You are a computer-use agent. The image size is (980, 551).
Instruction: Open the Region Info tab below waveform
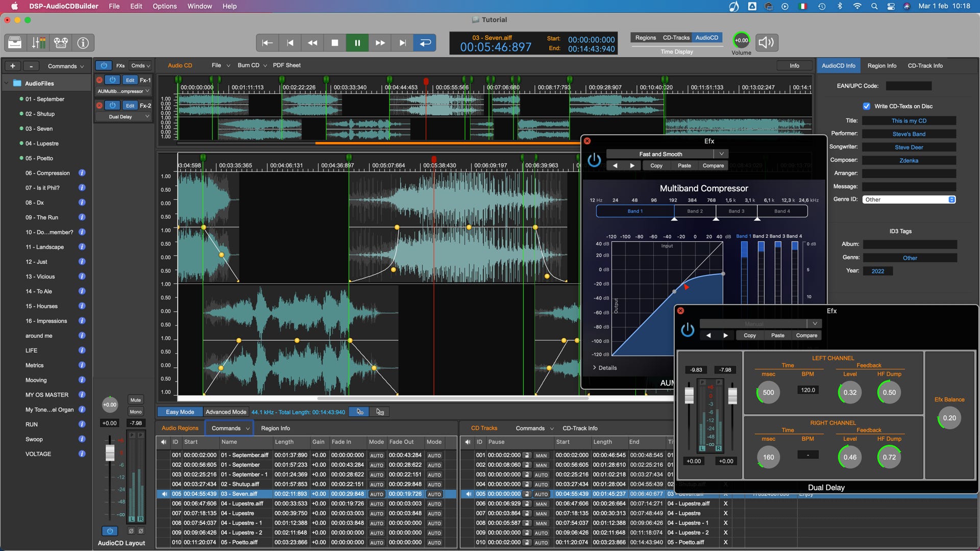coord(275,429)
